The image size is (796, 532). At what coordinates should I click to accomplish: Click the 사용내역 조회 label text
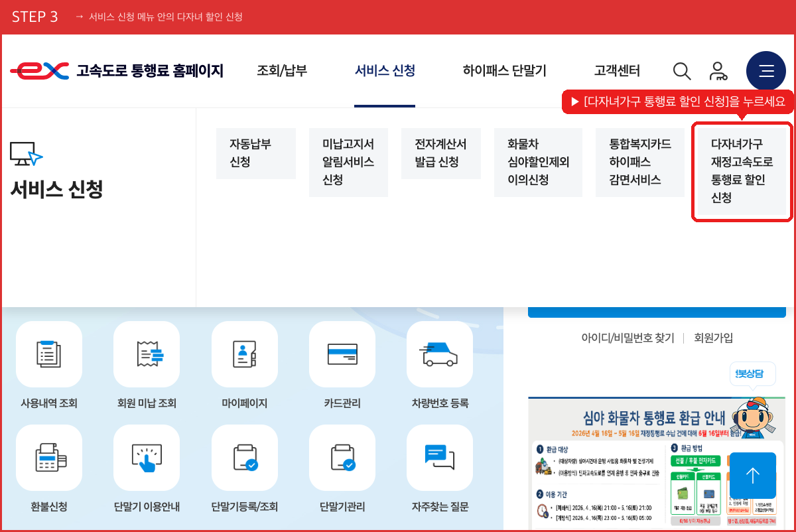(x=49, y=403)
